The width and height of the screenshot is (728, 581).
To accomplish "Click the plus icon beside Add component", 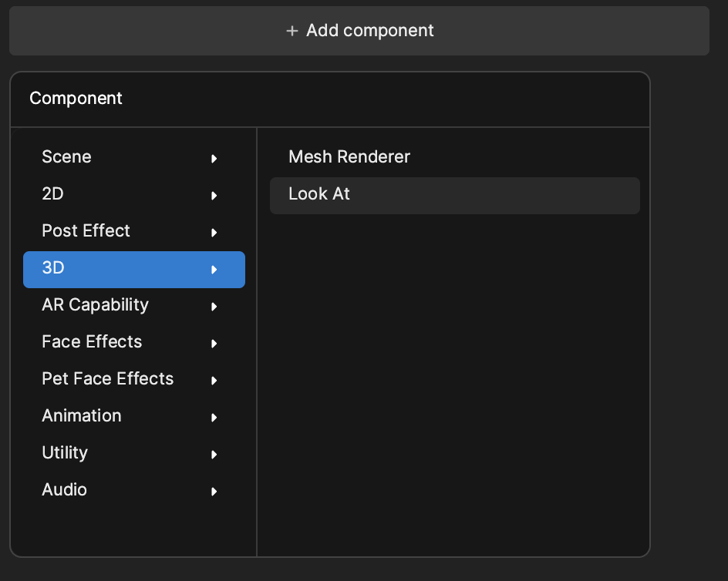I will click(x=292, y=31).
